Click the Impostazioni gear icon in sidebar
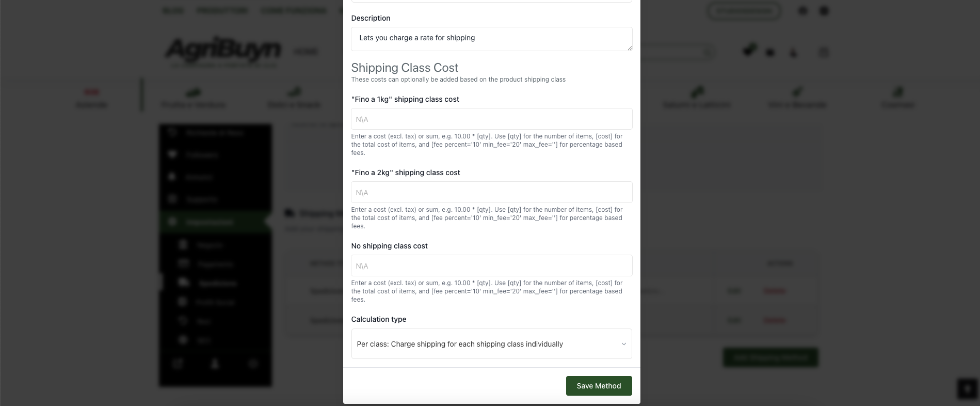The height and width of the screenshot is (406, 980). coord(173,222)
